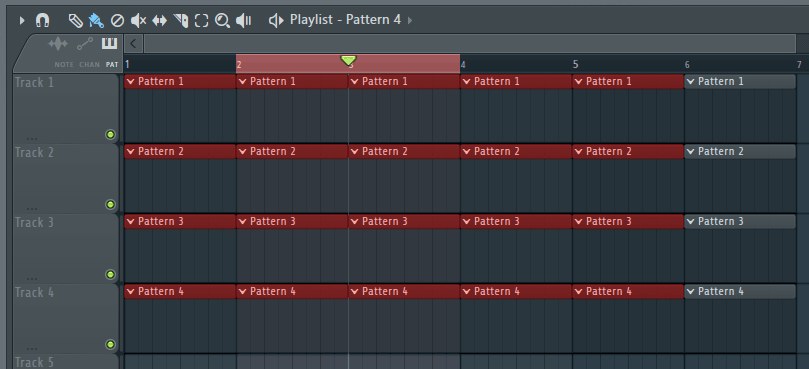809x369 pixels.
Task: Open menu arrow of grey Pattern 2 clip
Action: [691, 152]
